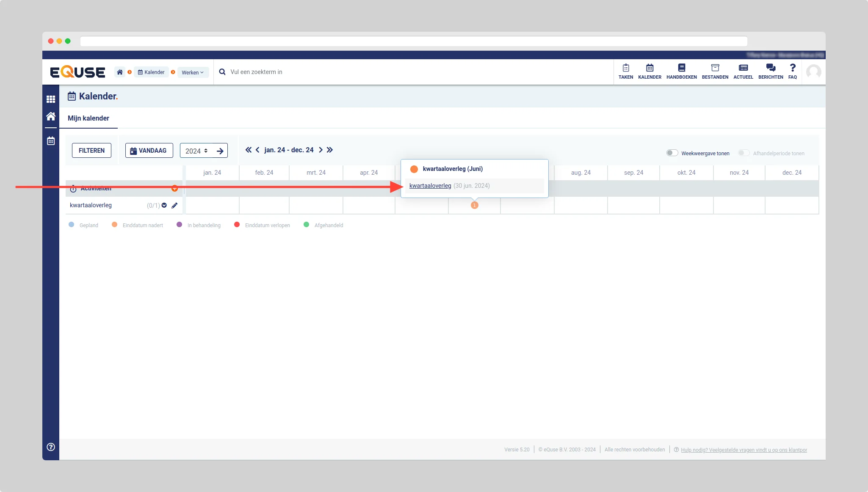The height and width of the screenshot is (492, 868).
Task: Click the orange June timeline marker
Action: (474, 205)
